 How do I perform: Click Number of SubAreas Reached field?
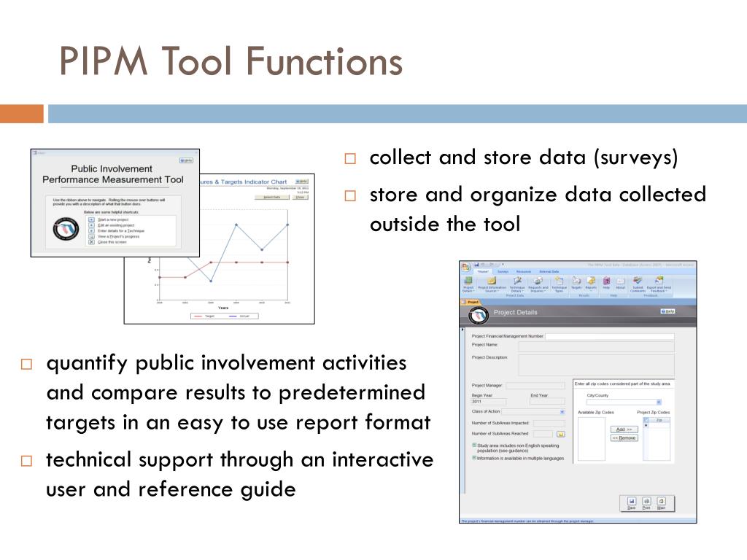click(543, 434)
